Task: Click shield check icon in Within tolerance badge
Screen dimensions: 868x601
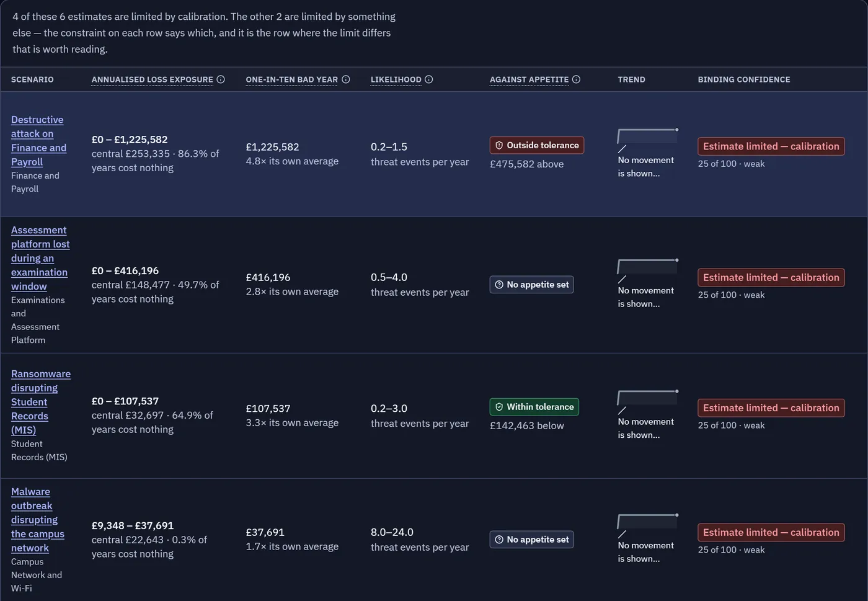Action: coord(499,407)
